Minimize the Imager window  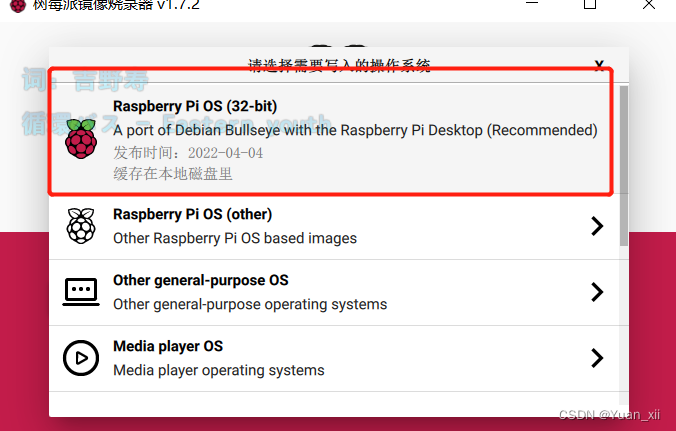(532, 3)
